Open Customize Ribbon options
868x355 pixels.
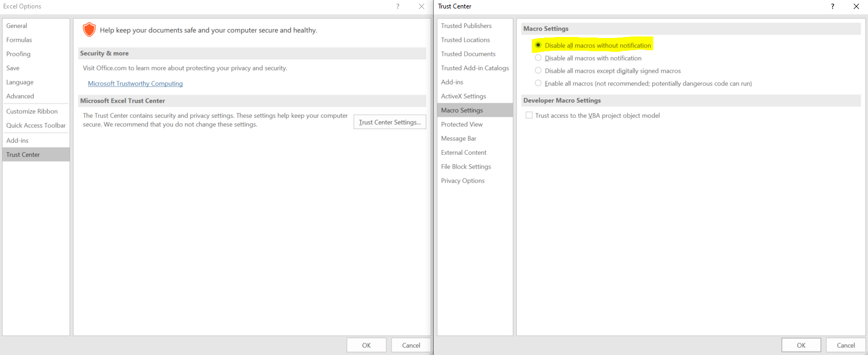[32, 111]
